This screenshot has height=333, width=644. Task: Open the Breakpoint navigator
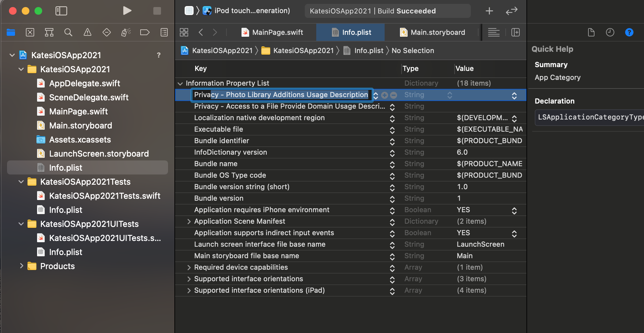point(145,32)
